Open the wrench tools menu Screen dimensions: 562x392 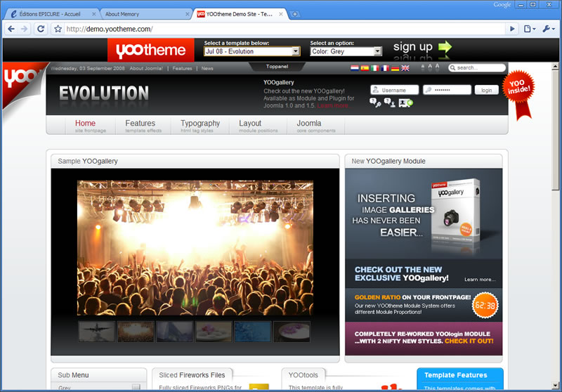(x=549, y=29)
